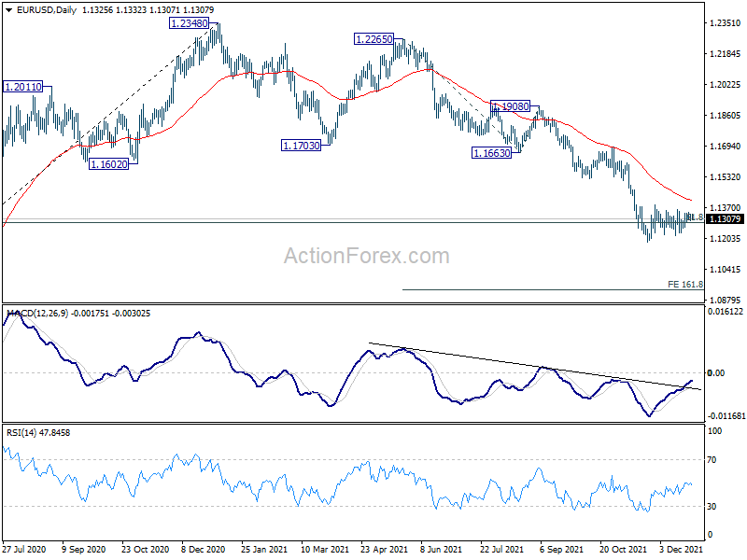747x560 pixels.
Task: Click the EURUSD,Daily chart title
Action: pyautogui.click(x=47, y=10)
